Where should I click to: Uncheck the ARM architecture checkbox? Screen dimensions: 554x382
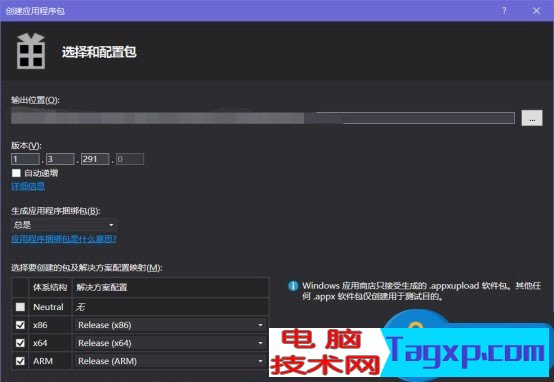click(20, 361)
